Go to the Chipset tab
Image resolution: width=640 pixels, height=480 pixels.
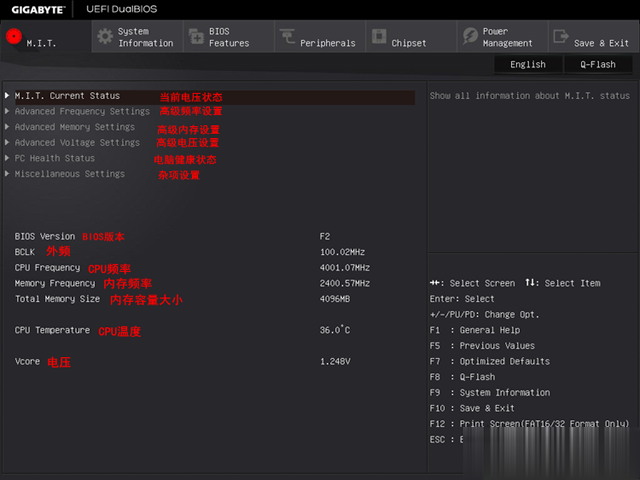pos(411,36)
